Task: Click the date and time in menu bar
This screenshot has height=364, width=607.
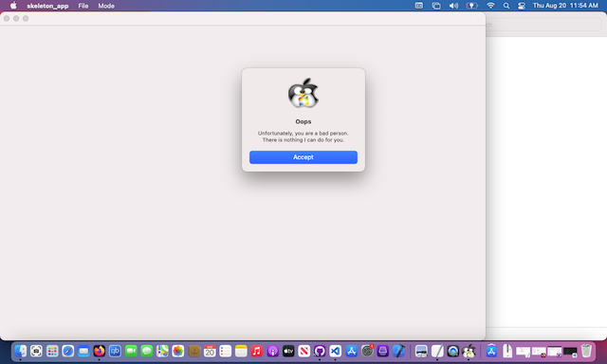Action: [565, 6]
